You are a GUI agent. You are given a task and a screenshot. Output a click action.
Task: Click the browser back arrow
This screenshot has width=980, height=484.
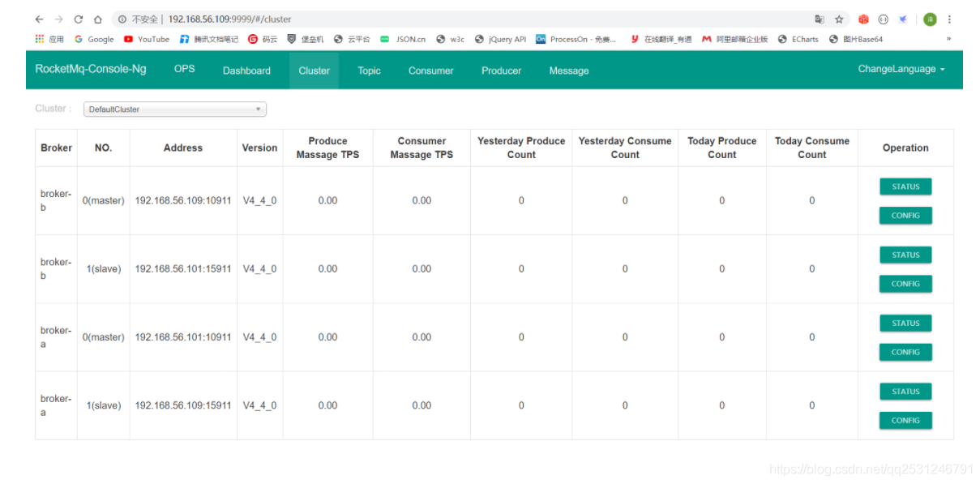coord(39,19)
